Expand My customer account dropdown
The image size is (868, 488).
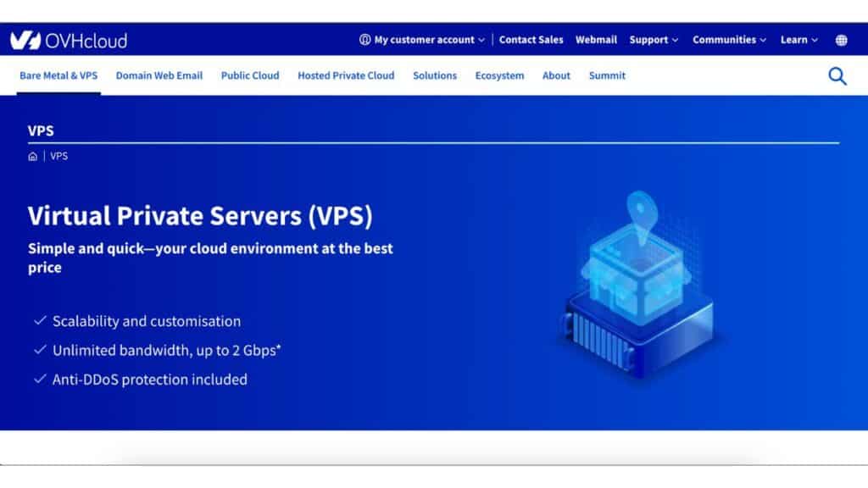(x=423, y=40)
